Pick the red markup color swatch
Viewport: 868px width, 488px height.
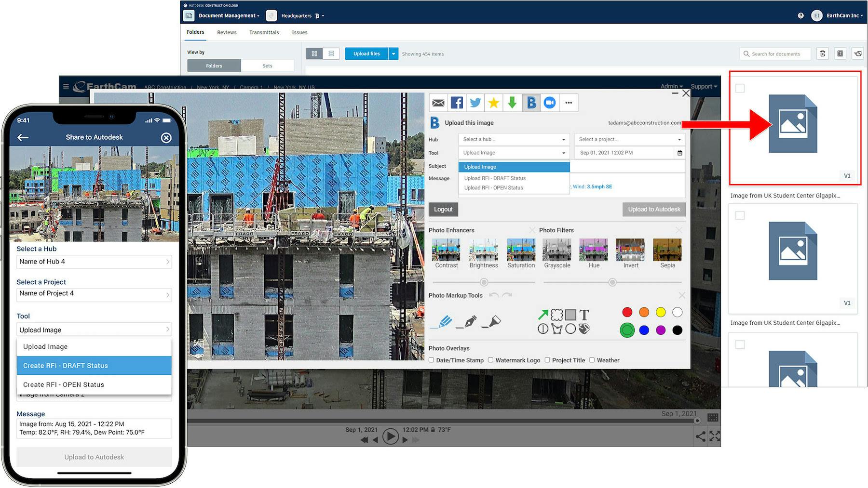(627, 312)
